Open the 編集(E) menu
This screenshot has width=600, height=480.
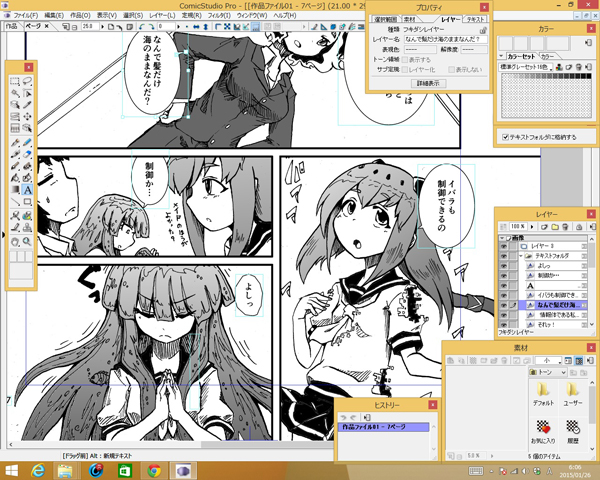click(54, 16)
